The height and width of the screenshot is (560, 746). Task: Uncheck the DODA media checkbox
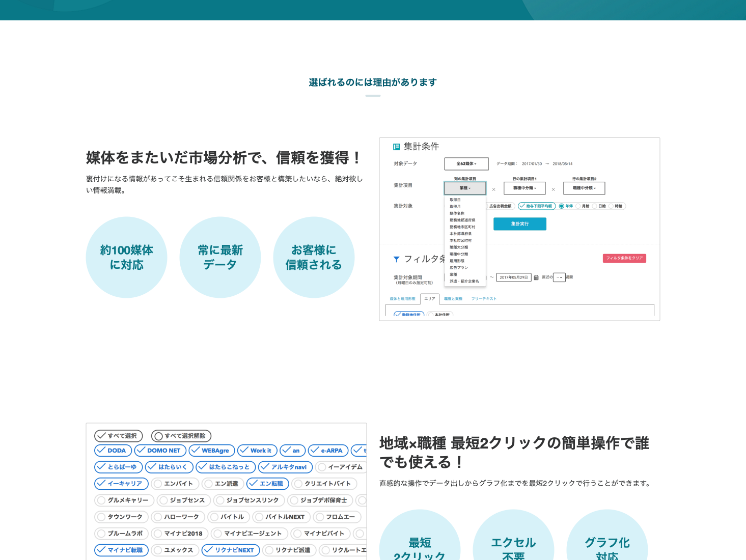tap(113, 451)
